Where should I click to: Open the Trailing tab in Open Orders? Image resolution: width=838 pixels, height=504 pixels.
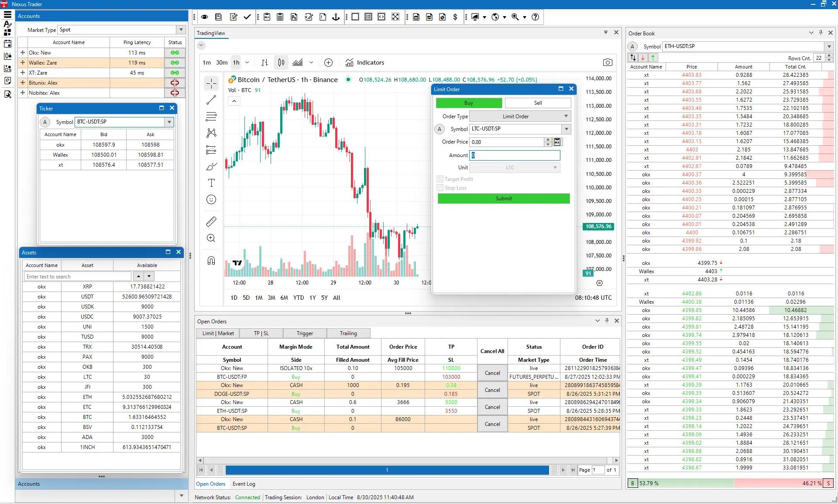tap(348, 333)
